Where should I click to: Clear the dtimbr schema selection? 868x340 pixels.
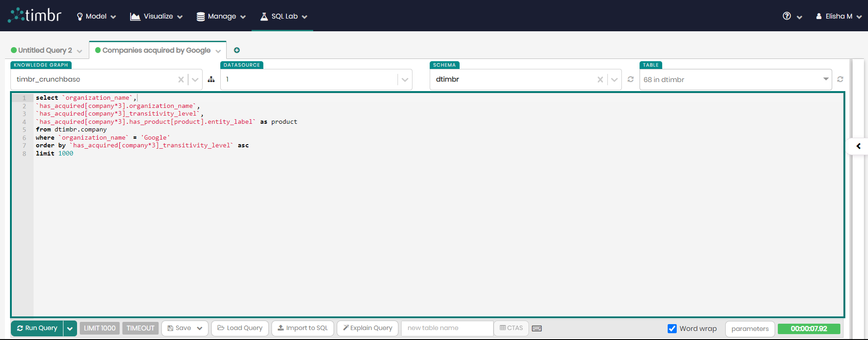pyautogui.click(x=600, y=79)
